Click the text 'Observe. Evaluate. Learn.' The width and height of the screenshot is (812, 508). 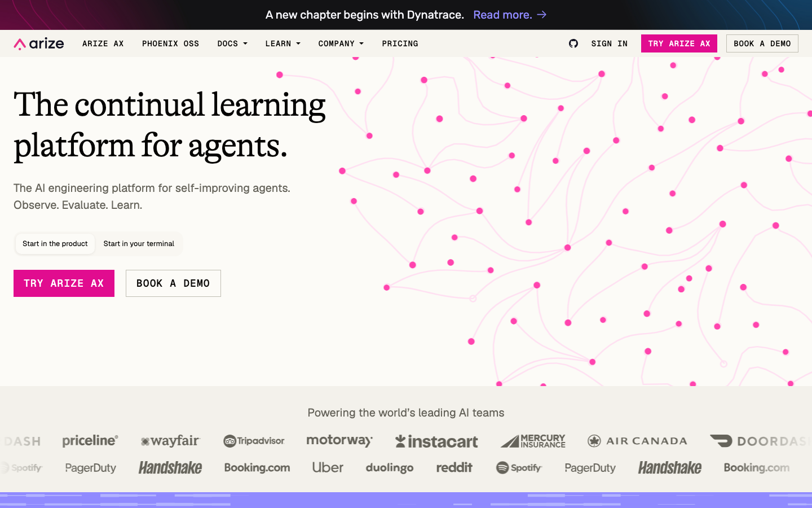coord(78,205)
